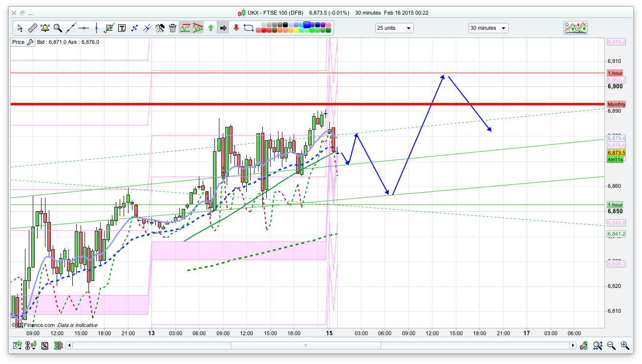Open the 30 minutes timeframe dropdown
The width and height of the screenshot is (642, 364).
click(488, 28)
